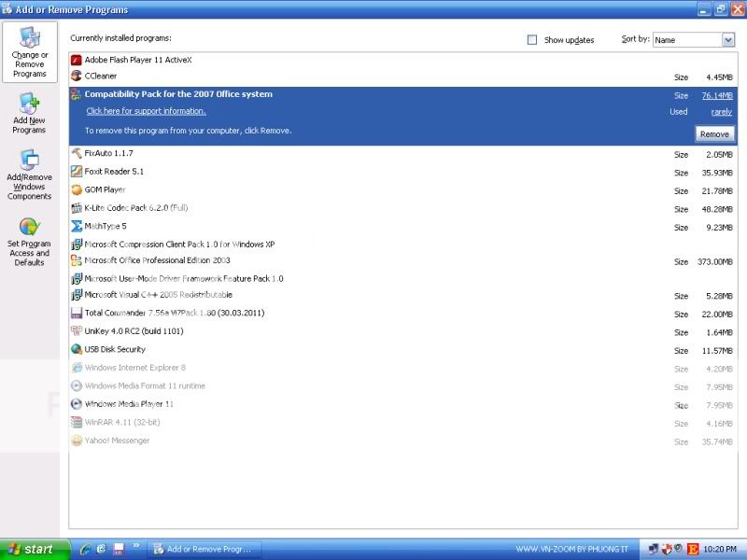The image size is (747, 560).
Task: Click Windows Internet Explorer 8 icon
Action: click(77, 368)
